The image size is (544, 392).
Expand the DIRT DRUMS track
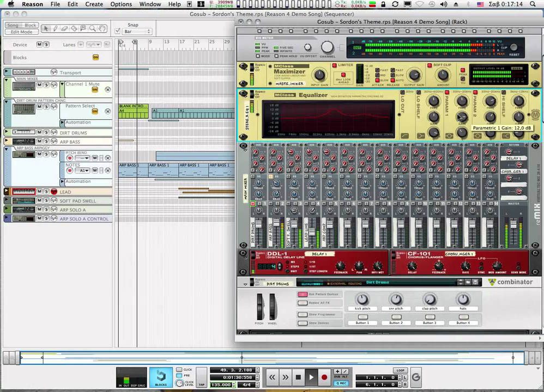point(7,132)
